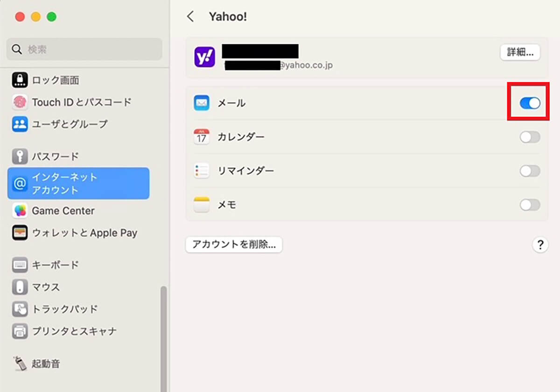Click the Calendar (カレンダー) icon
The width and height of the screenshot is (560, 392).
point(202,137)
